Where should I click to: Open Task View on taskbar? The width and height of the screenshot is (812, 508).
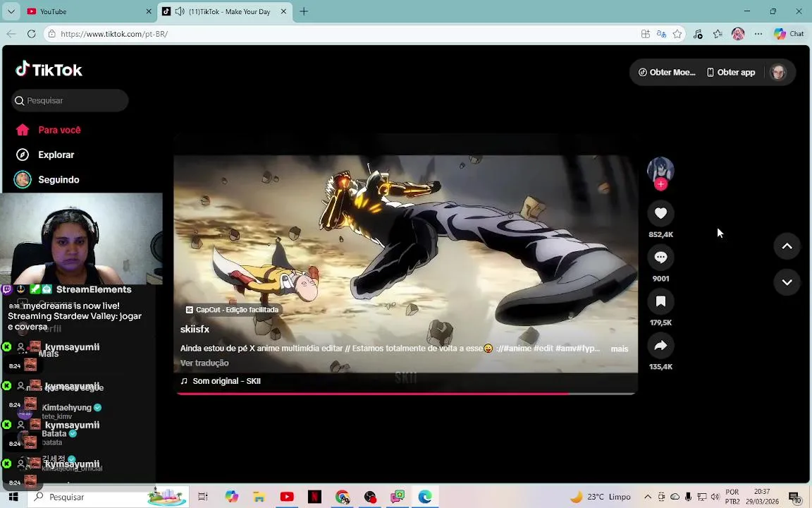pyautogui.click(x=203, y=497)
